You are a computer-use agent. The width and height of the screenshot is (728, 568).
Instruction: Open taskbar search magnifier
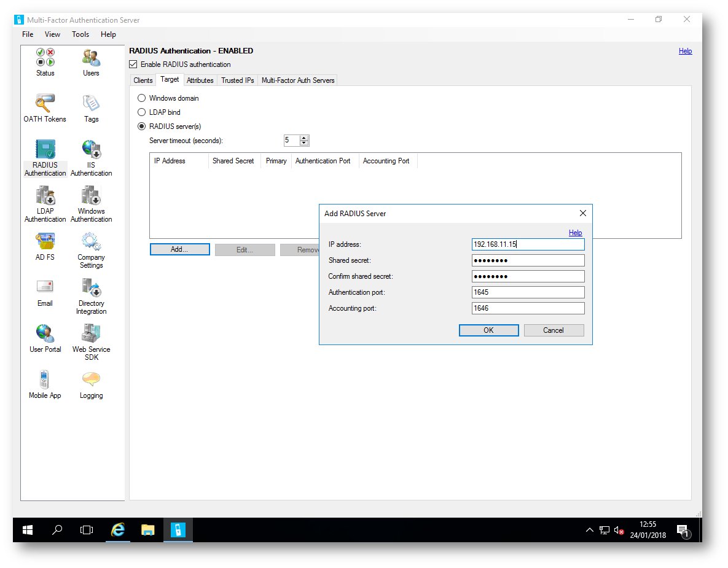(57, 530)
